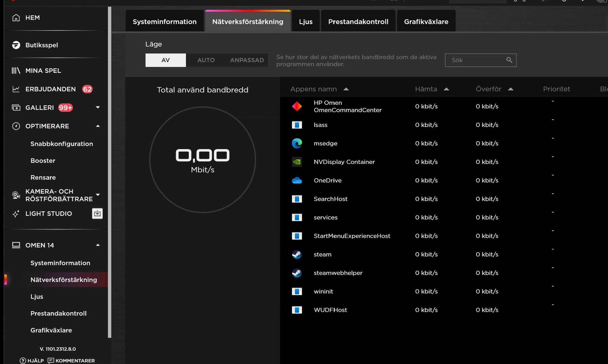Sort by Hämta arrow
The height and width of the screenshot is (364, 608).
[446, 89]
